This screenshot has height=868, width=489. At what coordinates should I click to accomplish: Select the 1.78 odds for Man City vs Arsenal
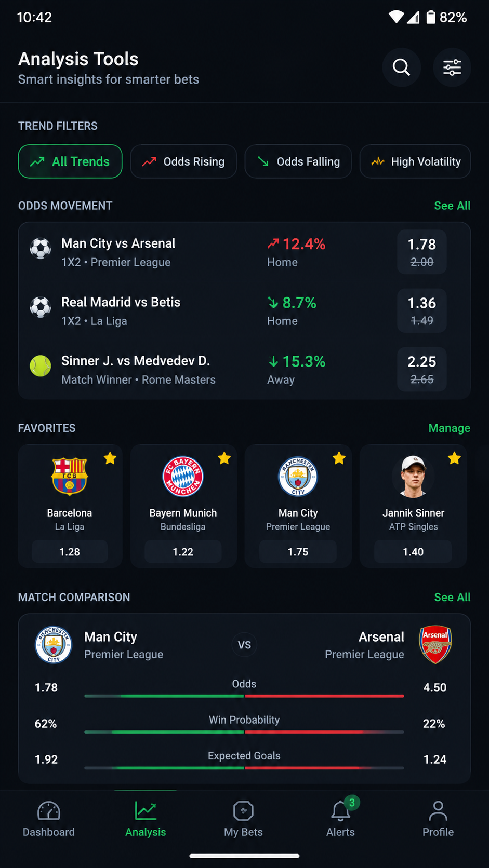(x=421, y=252)
